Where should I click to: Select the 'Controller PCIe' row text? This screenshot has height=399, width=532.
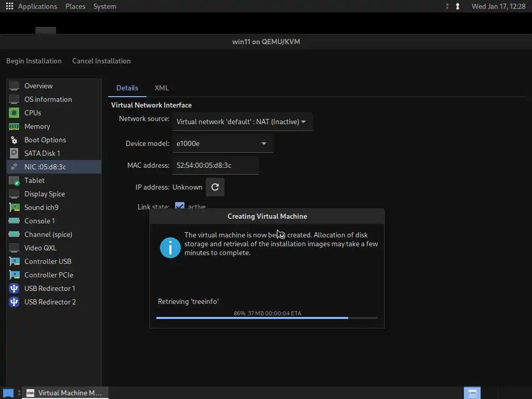[x=48, y=275]
